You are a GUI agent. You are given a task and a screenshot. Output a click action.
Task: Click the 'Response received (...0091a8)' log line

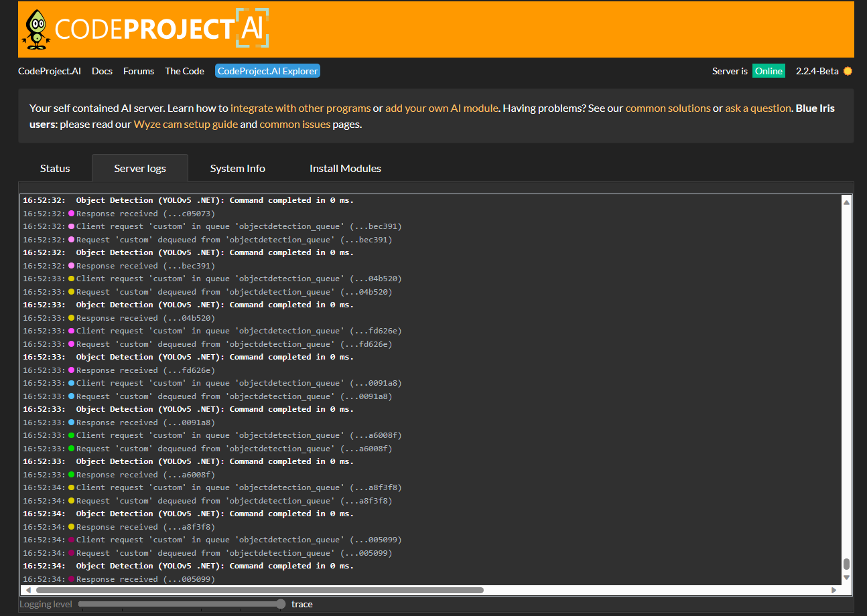(119, 422)
